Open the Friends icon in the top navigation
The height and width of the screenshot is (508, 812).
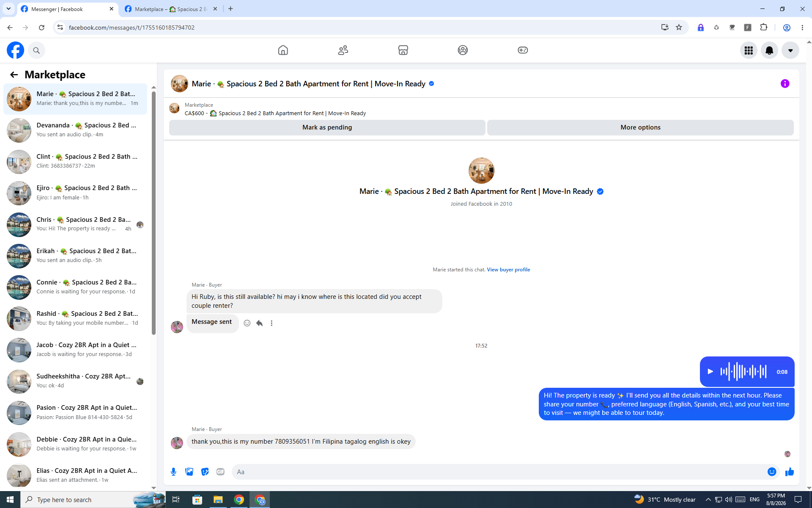[x=343, y=50]
